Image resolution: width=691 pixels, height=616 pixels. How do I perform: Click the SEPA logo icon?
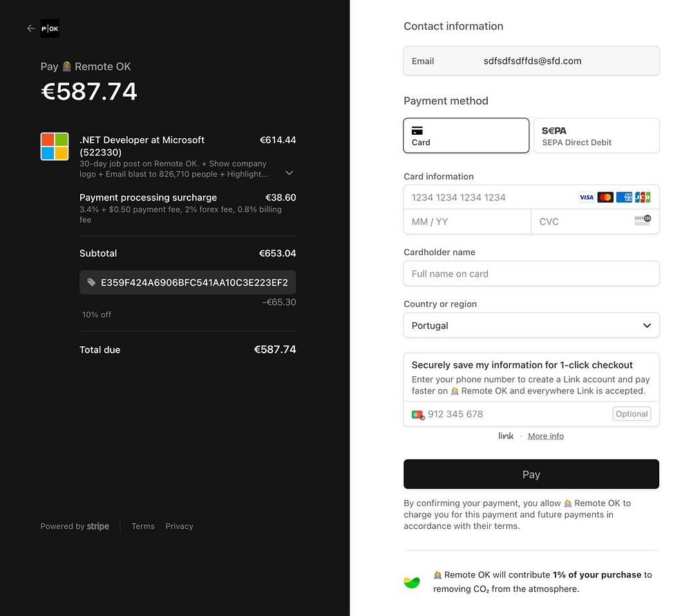[554, 131]
